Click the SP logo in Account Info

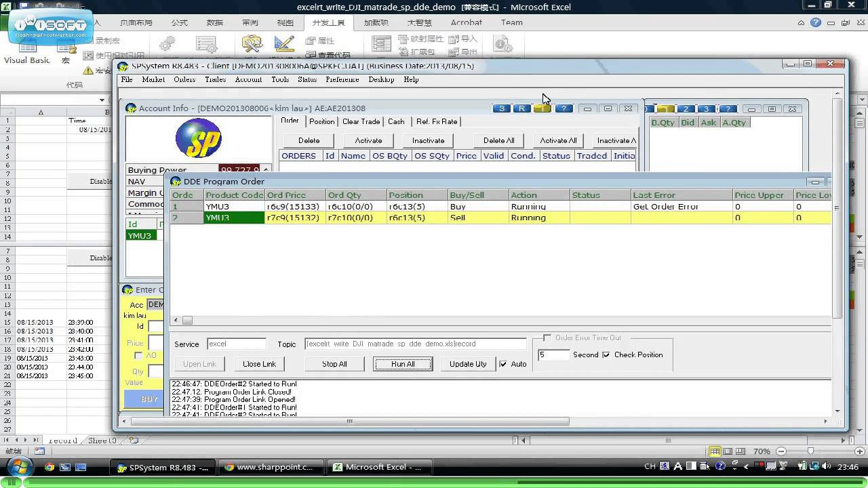[198, 138]
